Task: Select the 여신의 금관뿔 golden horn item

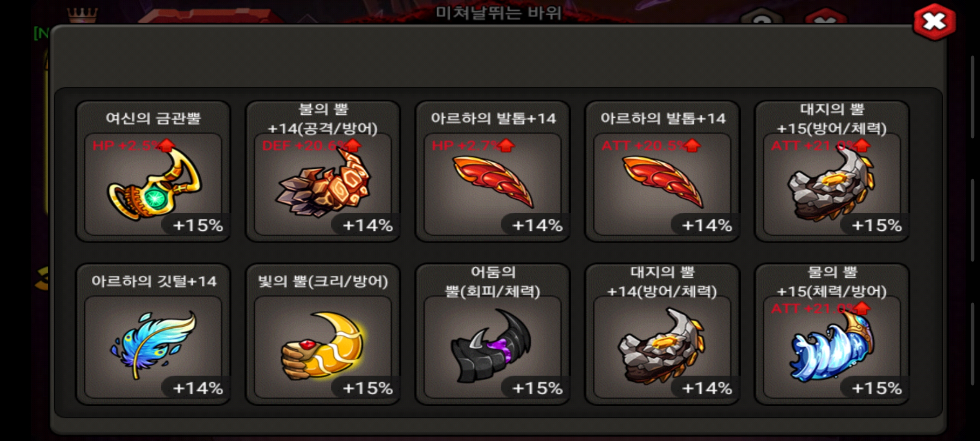Action: pos(153,171)
